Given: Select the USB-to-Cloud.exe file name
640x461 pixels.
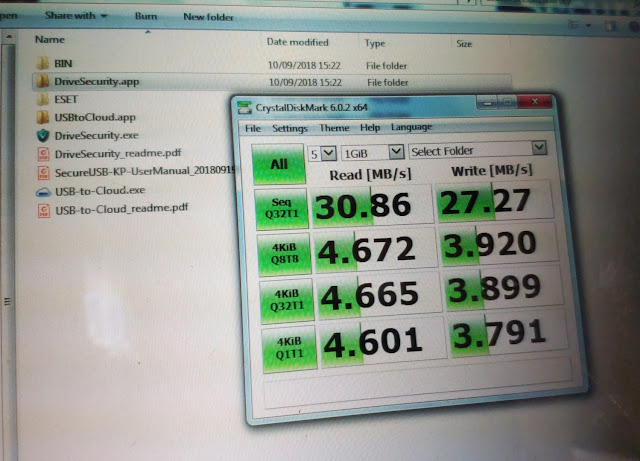Looking at the screenshot, I should tap(100, 191).
